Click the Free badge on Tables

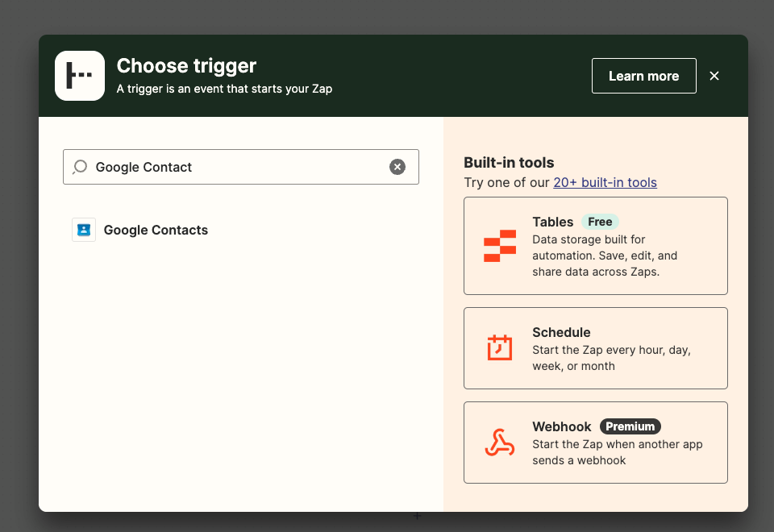600,222
